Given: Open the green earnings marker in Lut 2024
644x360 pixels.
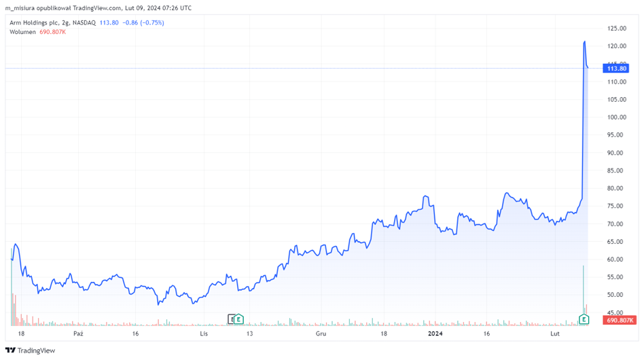Looking at the screenshot, I should (584, 319).
